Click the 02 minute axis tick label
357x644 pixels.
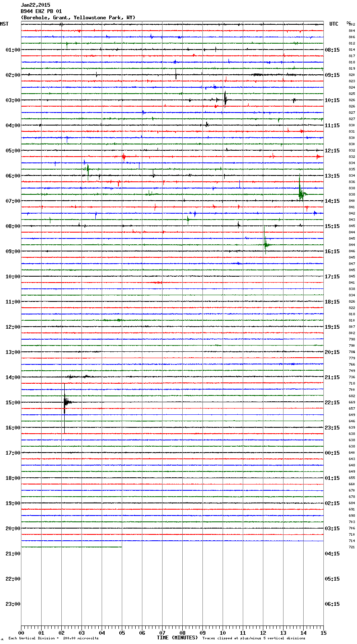(61, 633)
